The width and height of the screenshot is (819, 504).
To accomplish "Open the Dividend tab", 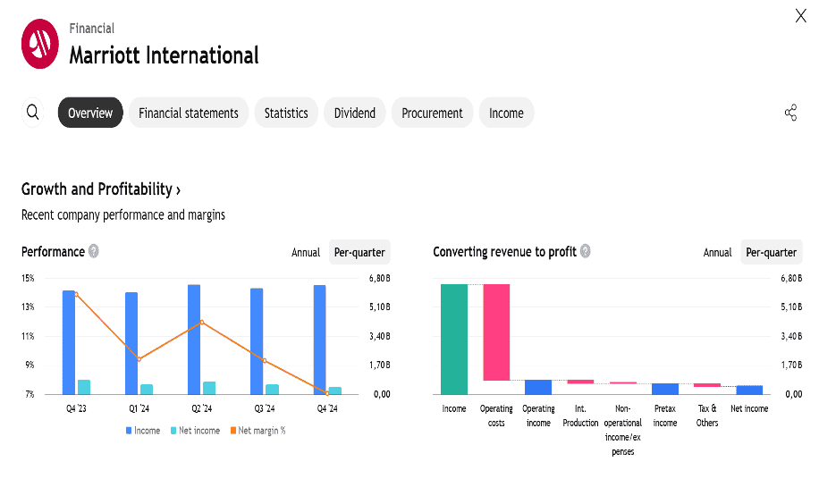I will click(x=355, y=113).
